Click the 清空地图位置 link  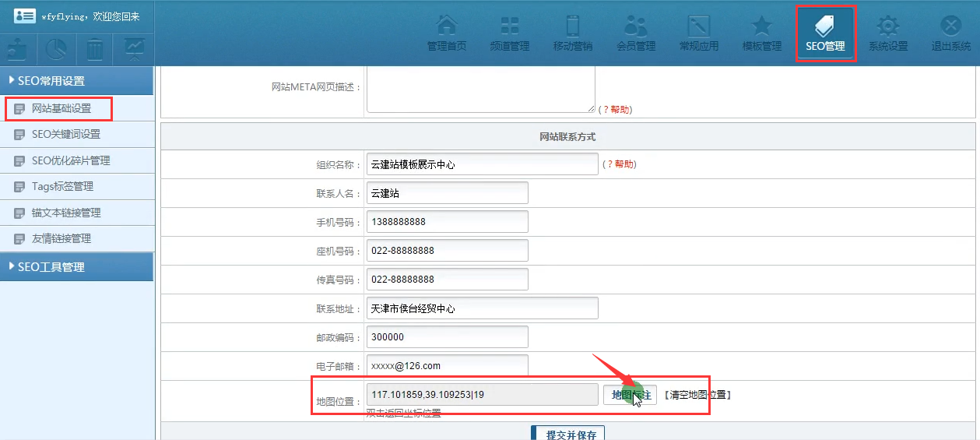point(697,395)
